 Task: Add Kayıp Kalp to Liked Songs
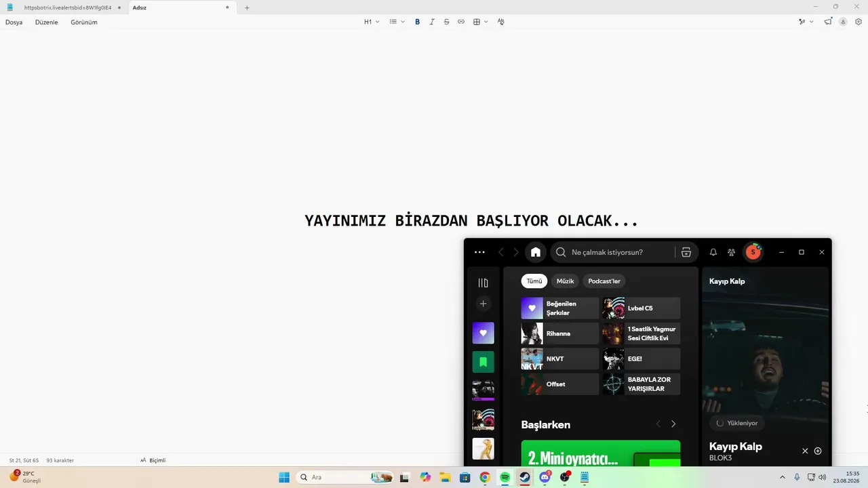pos(818,451)
